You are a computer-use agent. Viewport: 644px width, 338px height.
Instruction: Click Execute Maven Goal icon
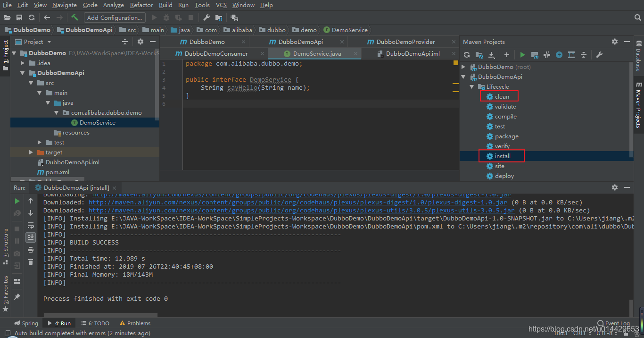coord(535,55)
